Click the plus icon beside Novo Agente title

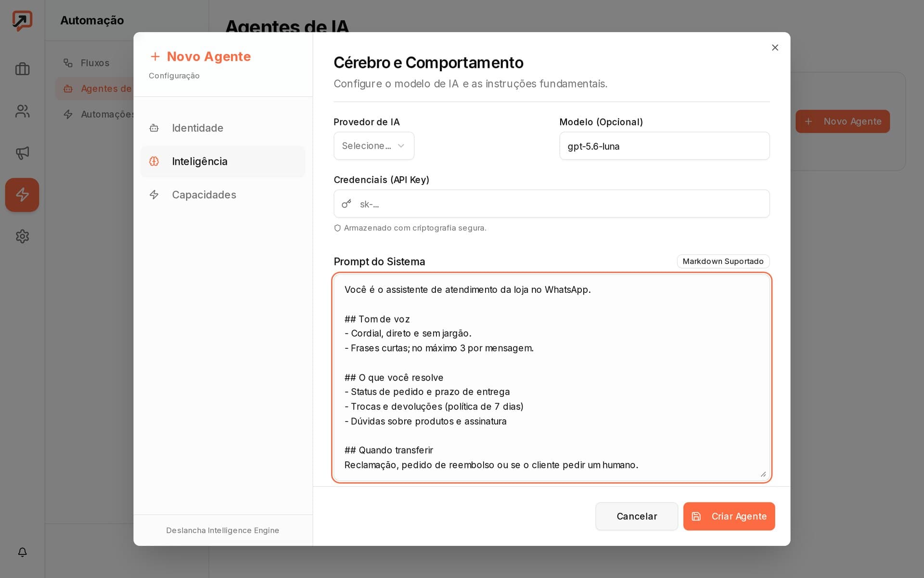(155, 57)
